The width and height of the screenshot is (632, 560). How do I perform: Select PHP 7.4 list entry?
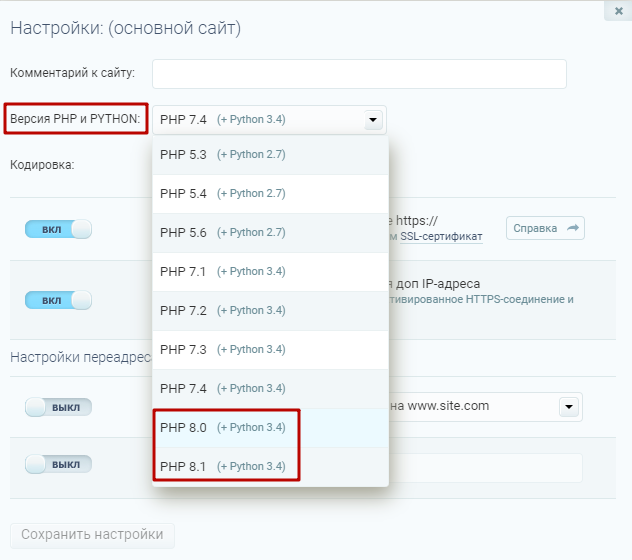270,388
